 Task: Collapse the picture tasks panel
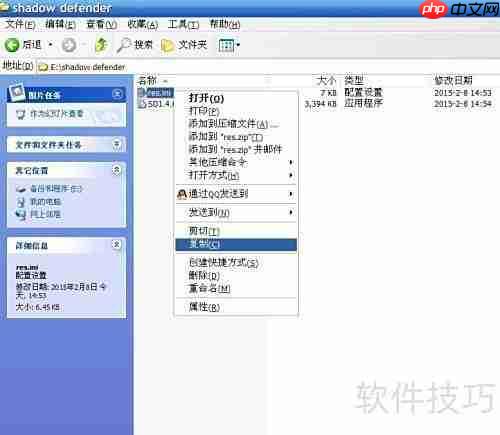pyautogui.click(x=117, y=94)
